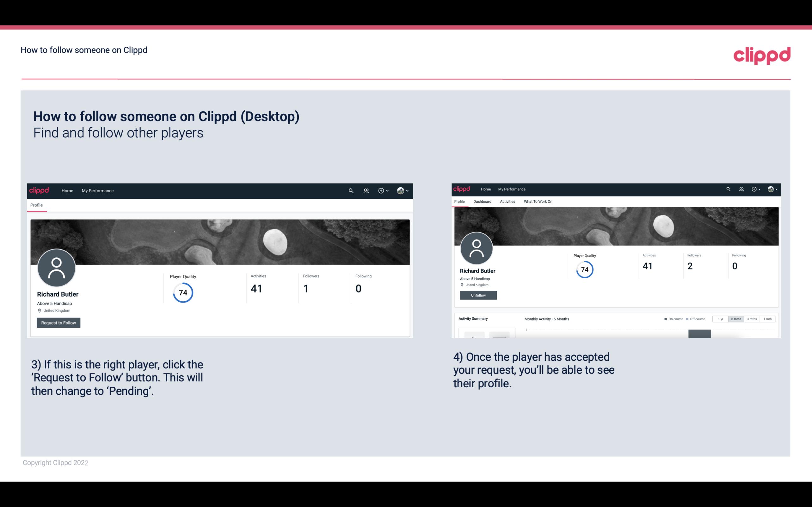Click the 'Off course' activity filter toggle
The image size is (812, 507).
[696, 319]
